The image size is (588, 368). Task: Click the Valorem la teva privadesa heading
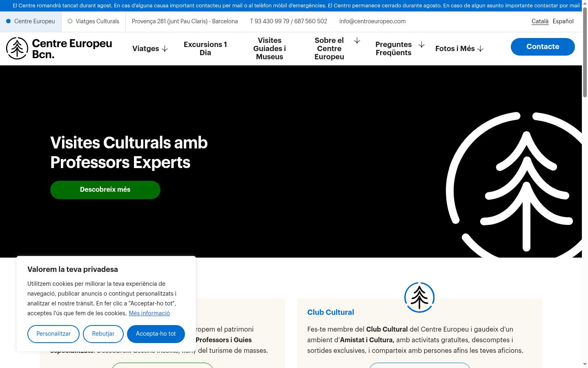(73, 269)
